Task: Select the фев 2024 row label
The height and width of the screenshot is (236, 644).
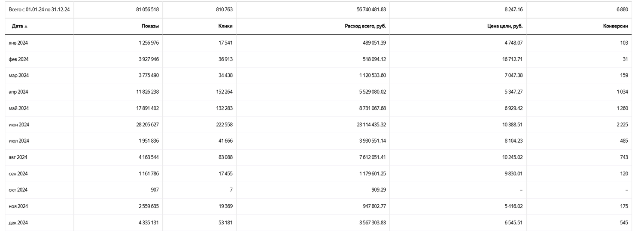Action: [18, 59]
